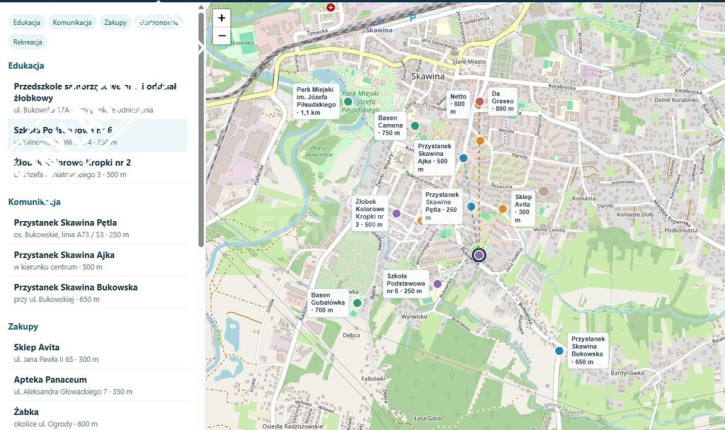Zoom in on the map
Screen dimensions: 725x430
[221, 18]
